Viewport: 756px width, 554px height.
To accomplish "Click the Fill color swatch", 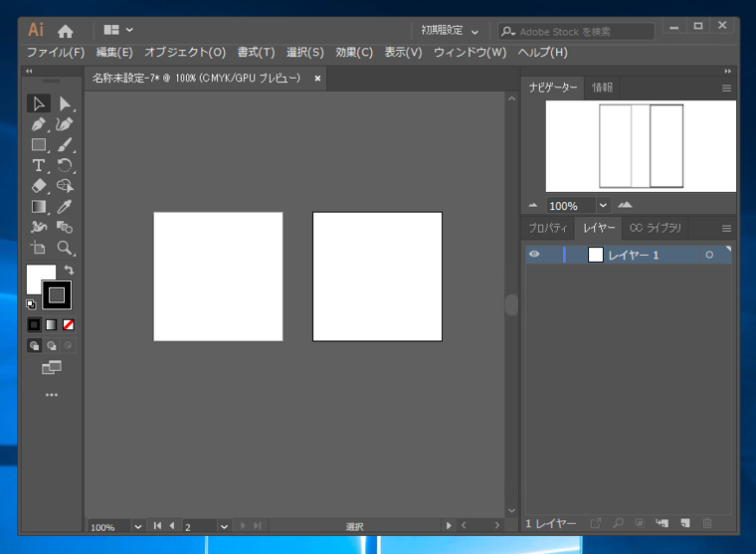I will tap(36, 274).
